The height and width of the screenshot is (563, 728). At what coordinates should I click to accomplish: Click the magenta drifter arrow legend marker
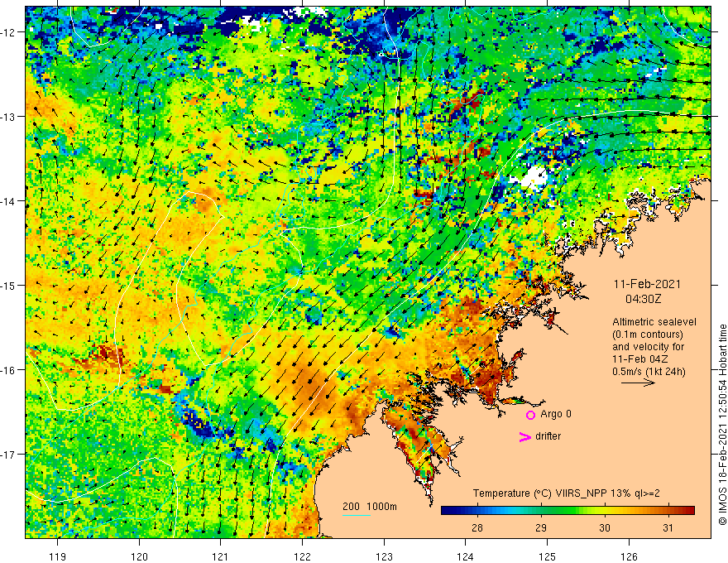point(524,436)
